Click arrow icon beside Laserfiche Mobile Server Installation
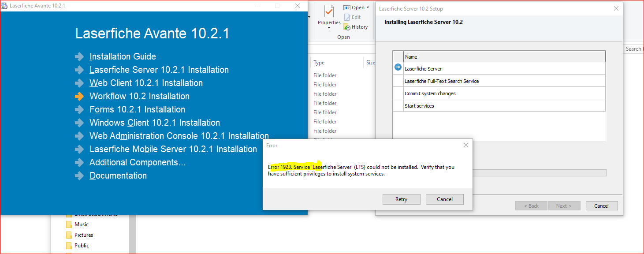The image size is (644, 254). 79,149
